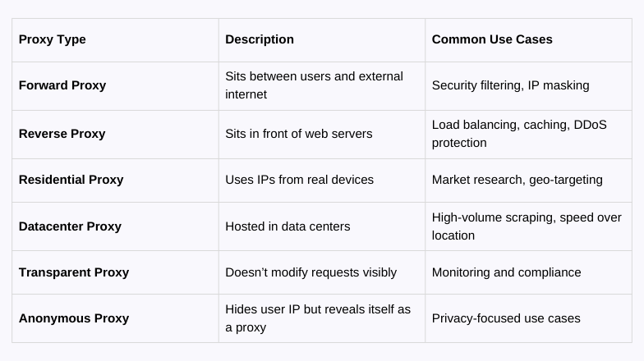The height and width of the screenshot is (361, 644).
Task: Click 'Sits between users and external internet' text
Action: (x=314, y=85)
